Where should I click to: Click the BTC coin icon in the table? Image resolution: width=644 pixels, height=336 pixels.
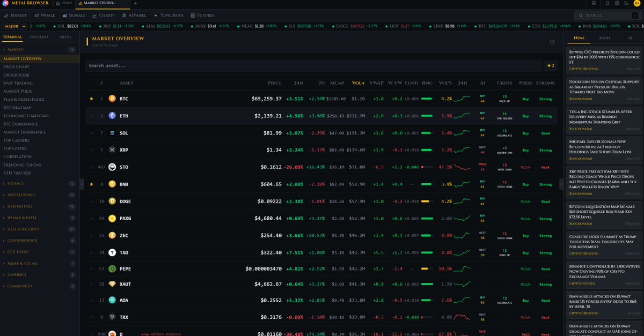click(112, 99)
